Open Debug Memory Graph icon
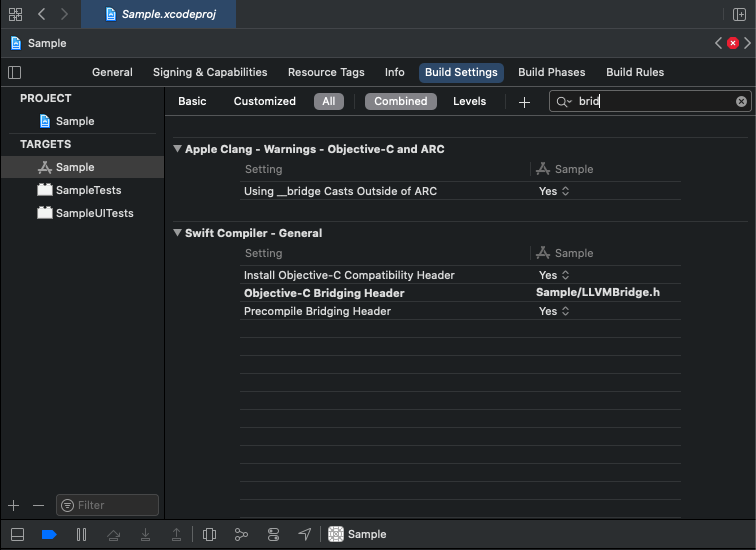756x550 pixels. (241, 534)
